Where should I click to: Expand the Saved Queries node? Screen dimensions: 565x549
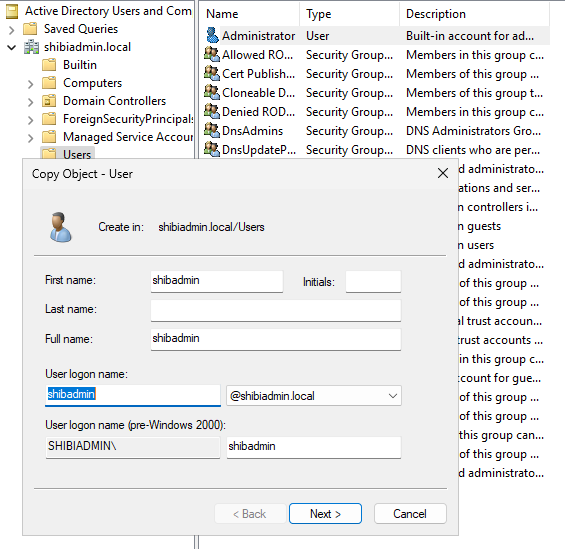click(12, 30)
